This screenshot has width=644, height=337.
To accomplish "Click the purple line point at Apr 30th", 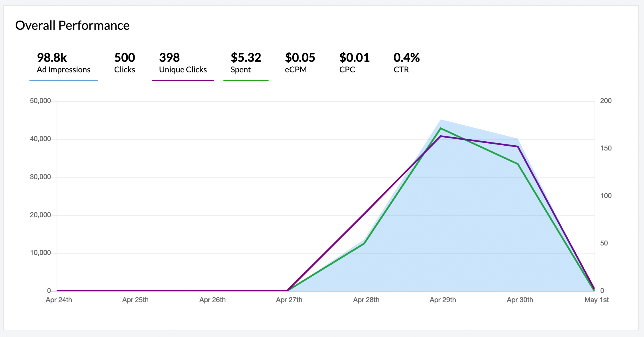I will tap(518, 146).
